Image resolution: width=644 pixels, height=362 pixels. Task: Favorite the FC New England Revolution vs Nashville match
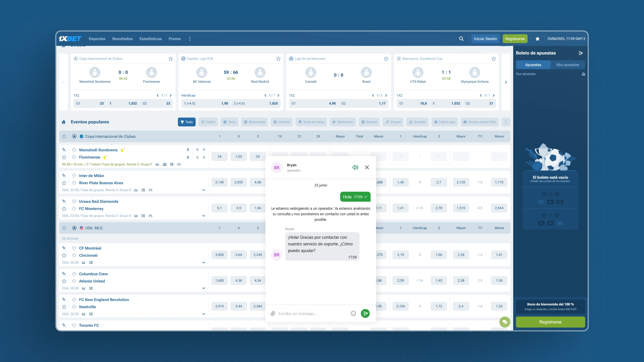[x=64, y=307]
